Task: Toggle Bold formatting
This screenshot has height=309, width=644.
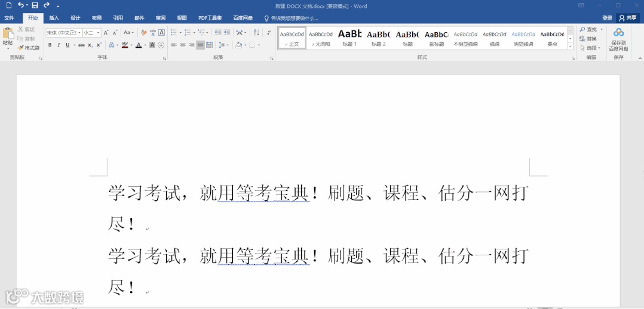Action: [x=50, y=45]
